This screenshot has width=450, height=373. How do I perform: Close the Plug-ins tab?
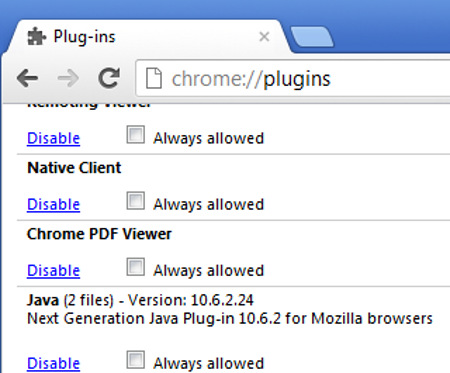264,36
